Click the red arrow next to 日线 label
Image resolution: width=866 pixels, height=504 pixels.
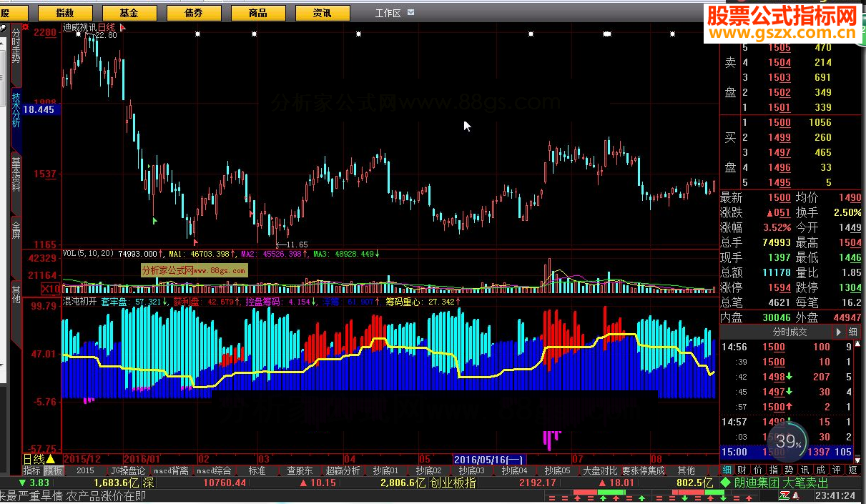coord(122,28)
